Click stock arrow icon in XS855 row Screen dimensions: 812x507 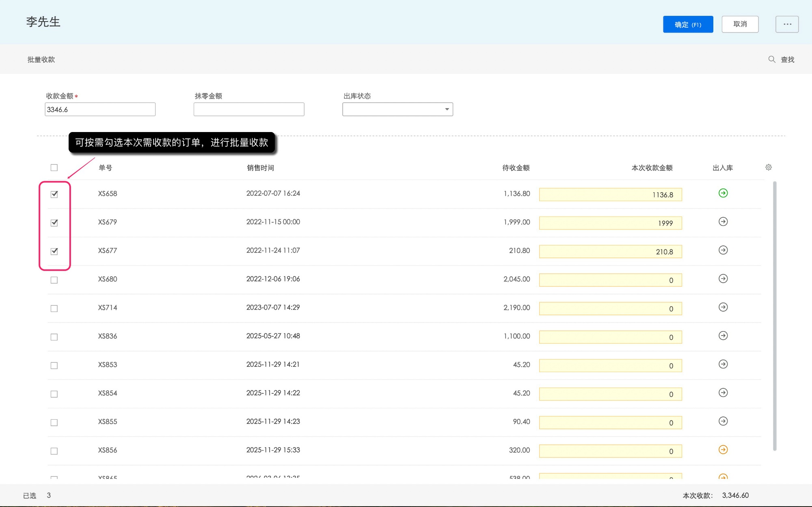723,421
